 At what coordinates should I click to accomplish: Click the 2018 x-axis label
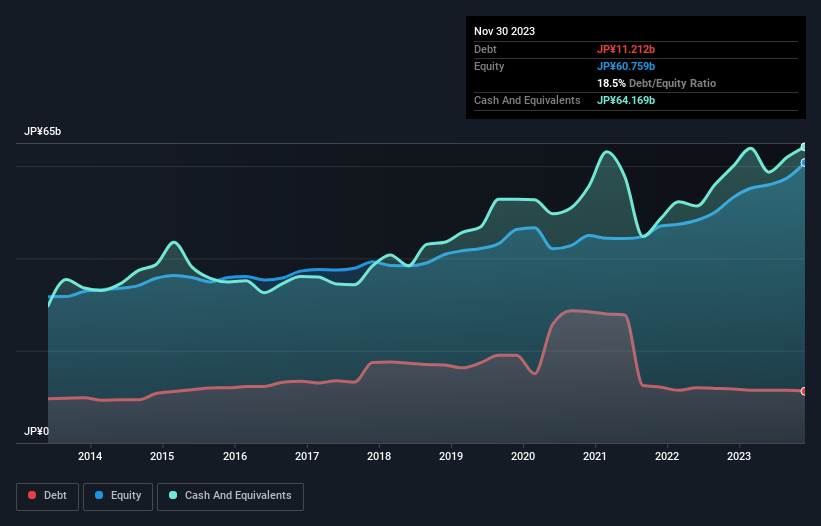coord(379,456)
